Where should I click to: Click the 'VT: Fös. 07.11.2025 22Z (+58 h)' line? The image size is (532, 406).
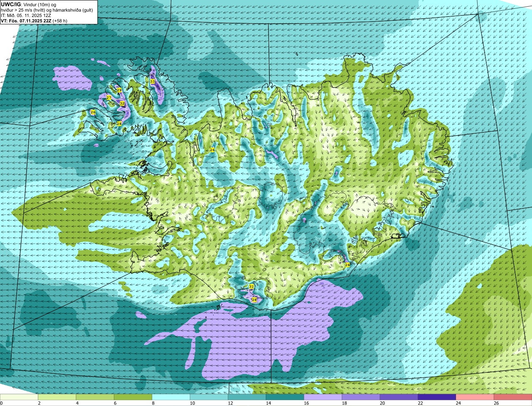tap(34, 20)
